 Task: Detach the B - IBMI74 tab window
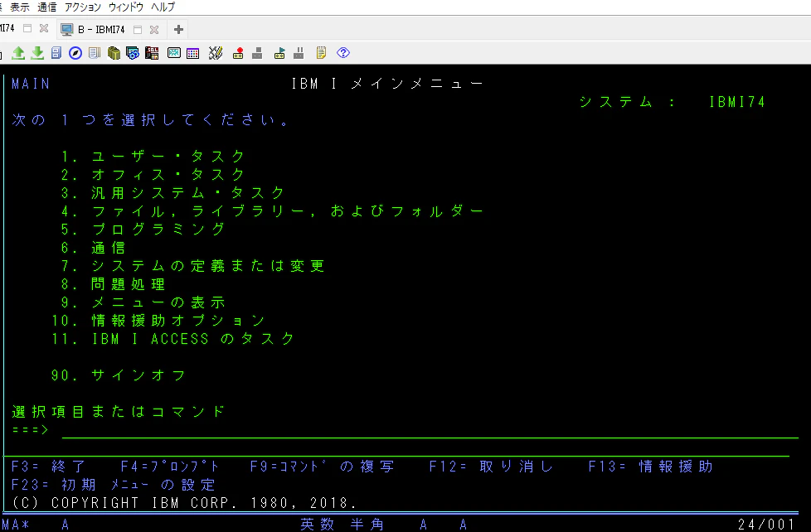(x=138, y=30)
